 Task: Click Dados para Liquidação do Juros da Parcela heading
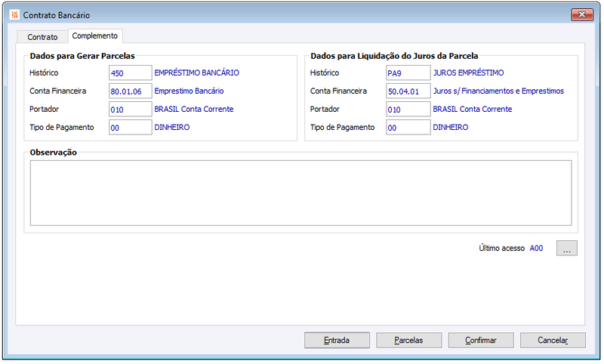click(x=394, y=56)
